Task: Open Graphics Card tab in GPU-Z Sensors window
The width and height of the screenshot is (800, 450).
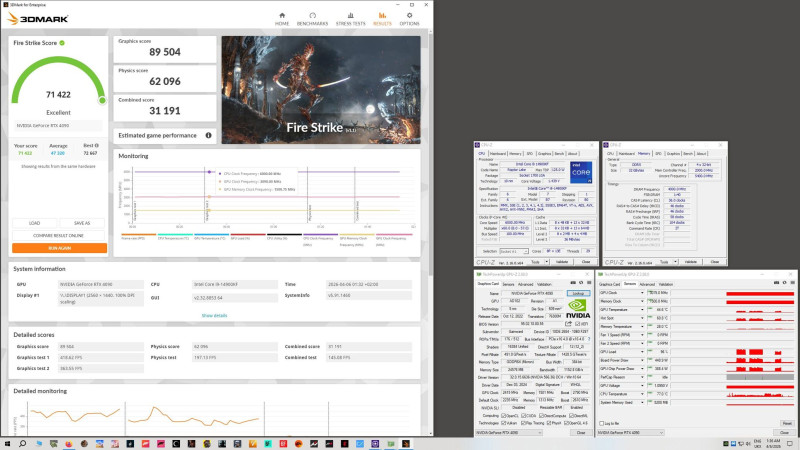Action: [609, 284]
